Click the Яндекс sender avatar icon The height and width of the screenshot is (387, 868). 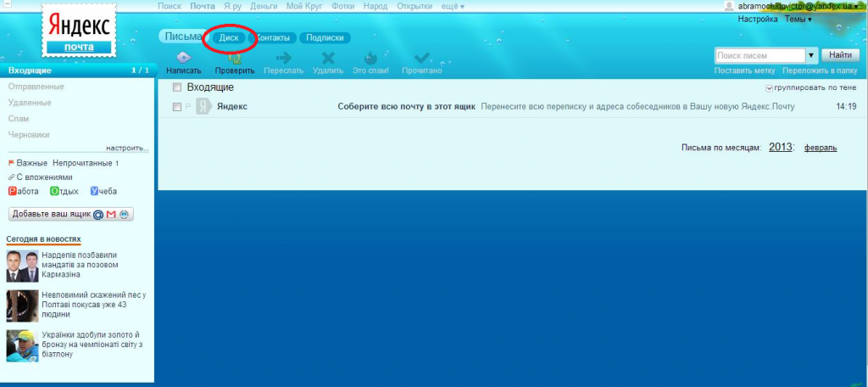[x=204, y=106]
